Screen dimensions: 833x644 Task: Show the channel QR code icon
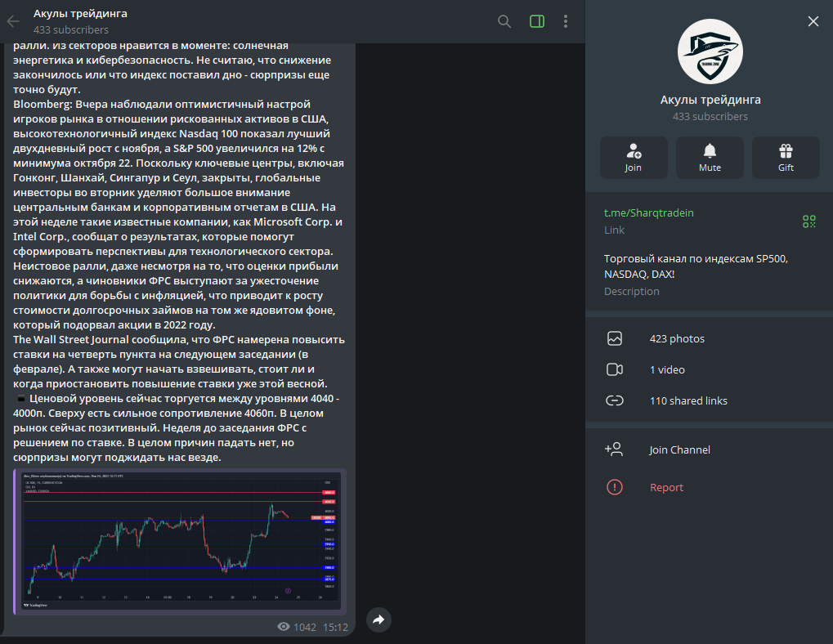point(808,221)
